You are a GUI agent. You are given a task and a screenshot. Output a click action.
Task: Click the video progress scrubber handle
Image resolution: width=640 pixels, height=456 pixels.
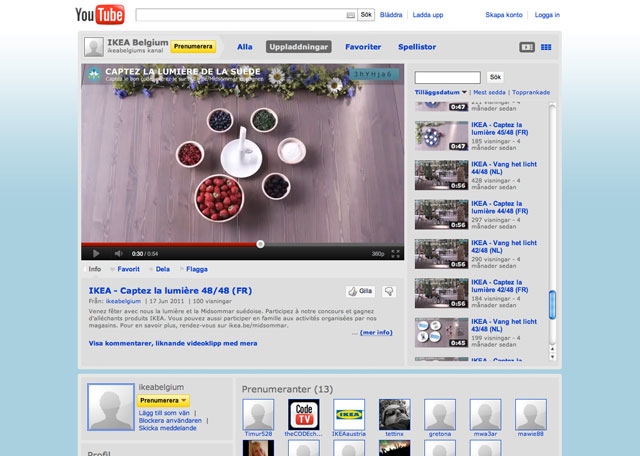[260, 244]
